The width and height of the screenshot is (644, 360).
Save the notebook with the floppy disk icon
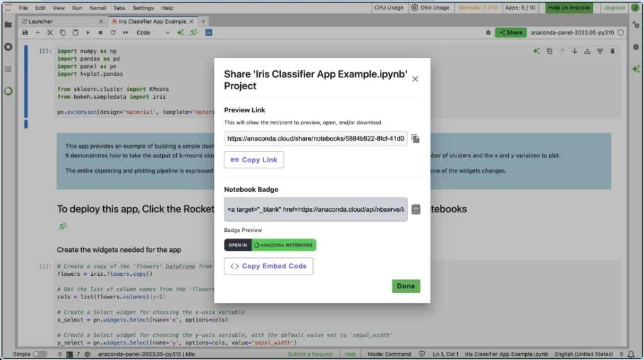click(x=25, y=33)
